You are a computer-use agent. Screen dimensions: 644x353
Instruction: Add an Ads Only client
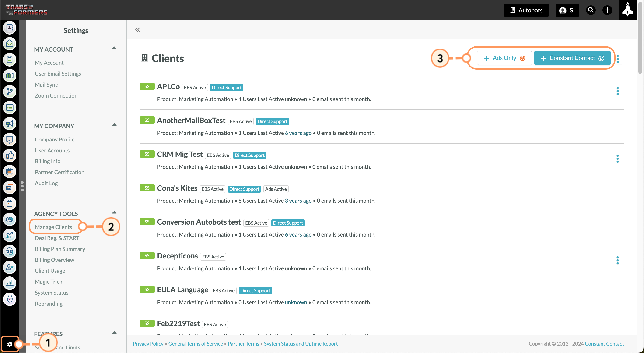click(x=504, y=58)
